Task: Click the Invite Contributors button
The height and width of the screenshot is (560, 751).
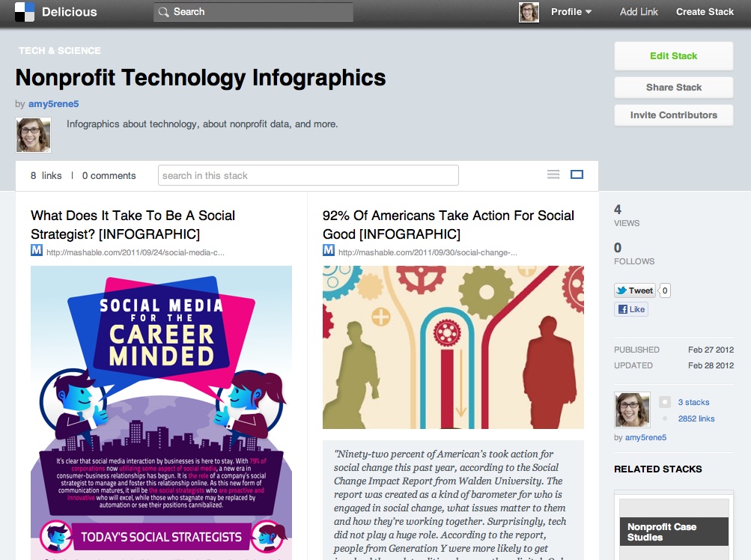Action: (x=673, y=115)
